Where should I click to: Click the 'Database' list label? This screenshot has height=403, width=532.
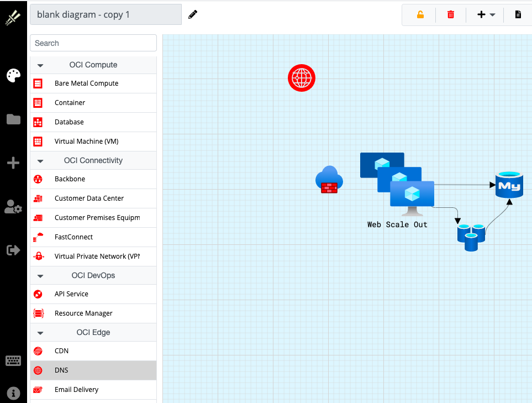pyautogui.click(x=69, y=122)
